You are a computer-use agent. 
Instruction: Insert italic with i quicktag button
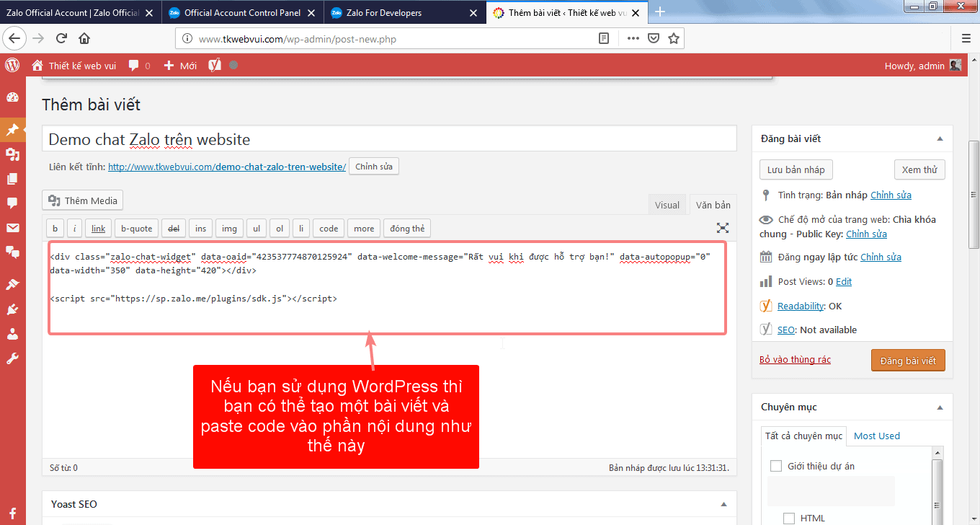[x=75, y=229]
